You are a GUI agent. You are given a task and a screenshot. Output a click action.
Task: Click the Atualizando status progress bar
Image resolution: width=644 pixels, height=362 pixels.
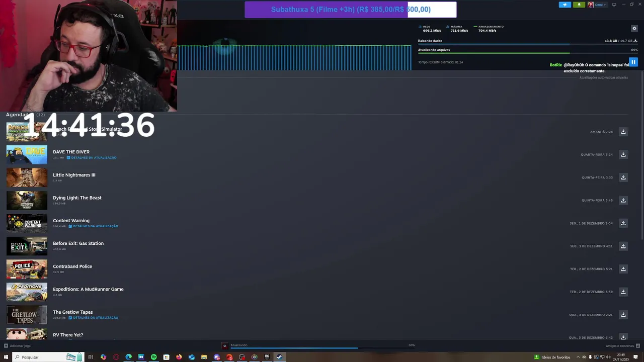click(x=322, y=347)
